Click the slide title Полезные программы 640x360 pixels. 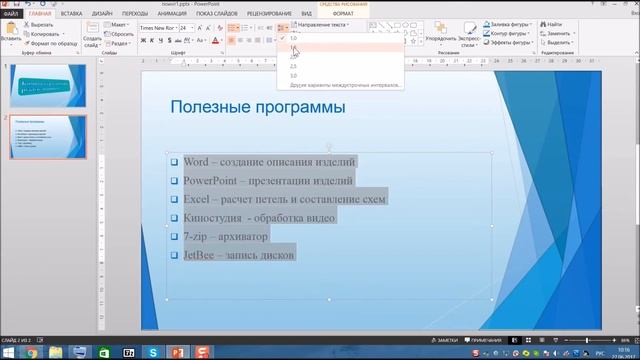tap(258, 107)
